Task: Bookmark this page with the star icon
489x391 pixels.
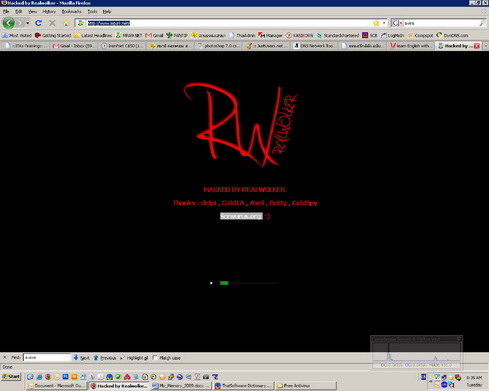Action: pyautogui.click(x=376, y=23)
